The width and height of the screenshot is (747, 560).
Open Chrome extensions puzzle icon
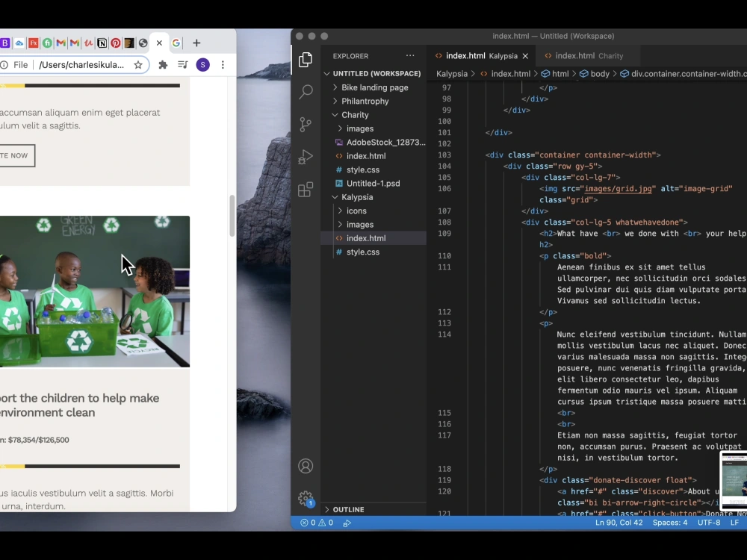click(x=163, y=65)
